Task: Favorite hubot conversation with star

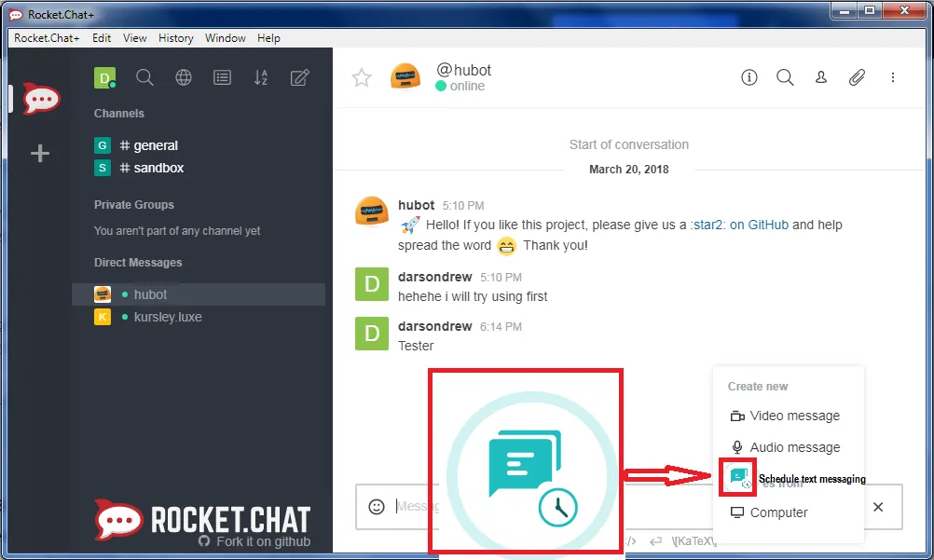Action: tap(362, 77)
